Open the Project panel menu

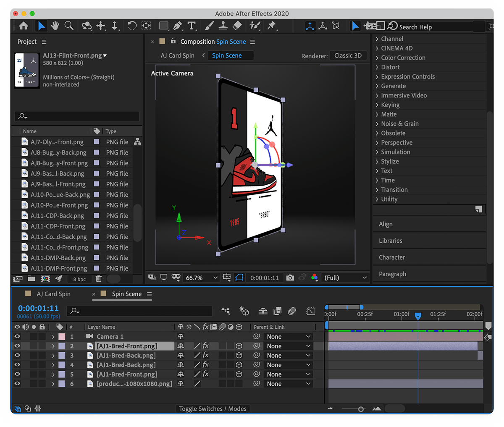[44, 42]
